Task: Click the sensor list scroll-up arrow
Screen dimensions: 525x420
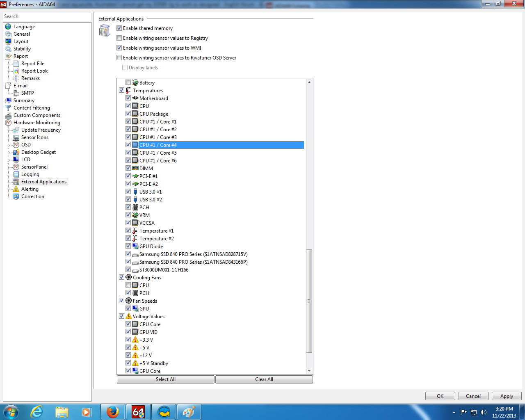Action: tap(309, 82)
